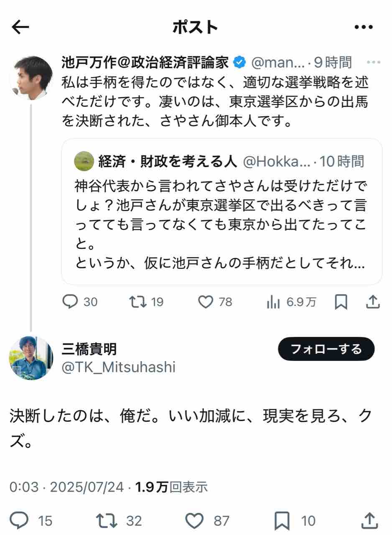Bookmark the parent post by 池戸万作
Image resolution: width=392 pixels, height=535 pixels.
point(341,302)
